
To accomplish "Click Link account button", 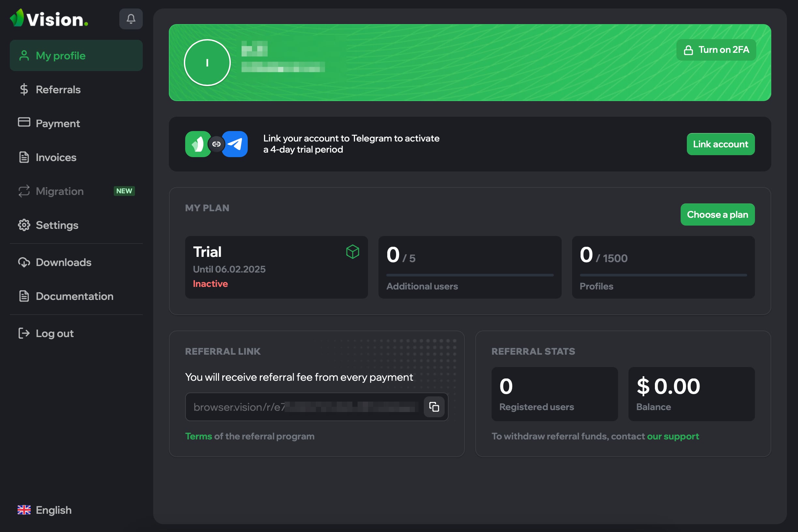I will [721, 144].
